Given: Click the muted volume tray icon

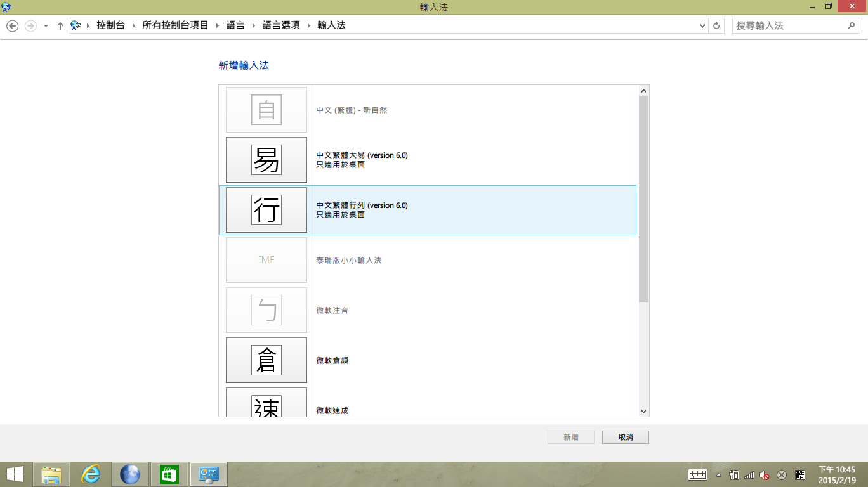Looking at the screenshot, I should [765, 474].
